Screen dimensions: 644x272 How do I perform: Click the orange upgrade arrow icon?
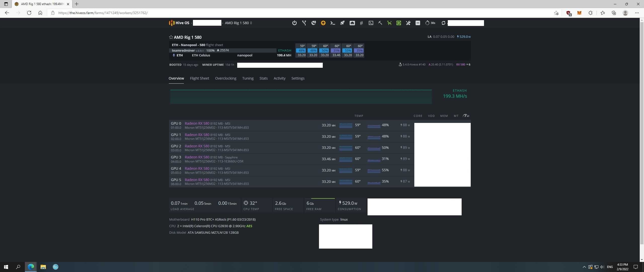(323, 23)
